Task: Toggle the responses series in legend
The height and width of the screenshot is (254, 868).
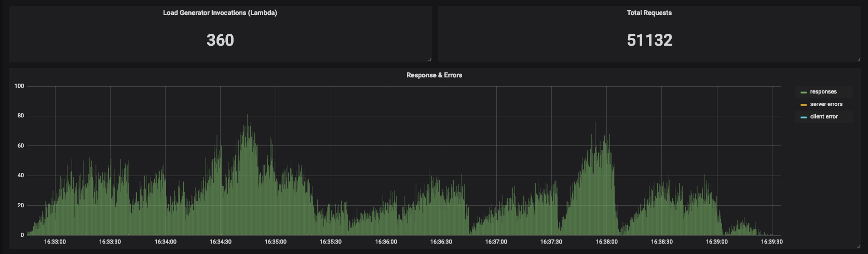Action: click(823, 92)
